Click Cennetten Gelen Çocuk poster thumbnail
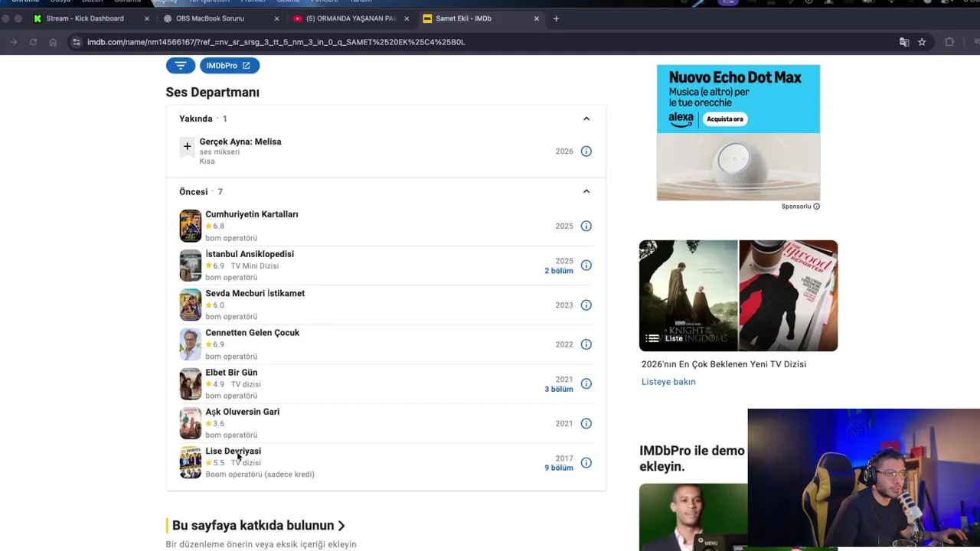 [x=191, y=344]
